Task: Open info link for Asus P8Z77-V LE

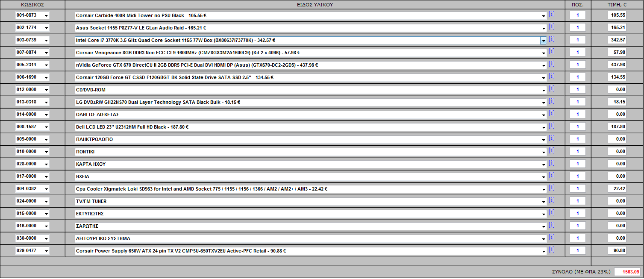Action: (x=552, y=27)
